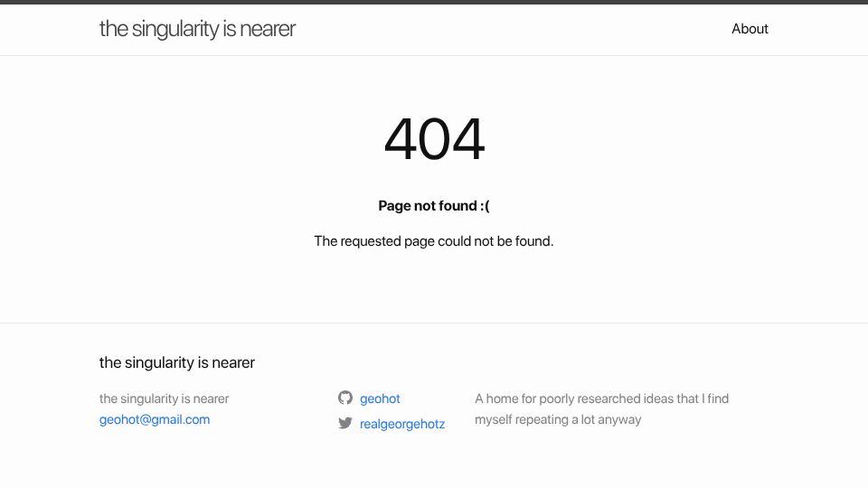Click the footer description about poorly researched ideas
This screenshot has height=488, width=868.
[x=602, y=408]
